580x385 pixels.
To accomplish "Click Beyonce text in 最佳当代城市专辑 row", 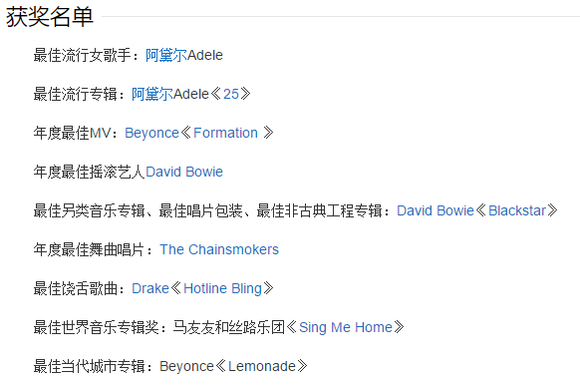I will point(187,367).
